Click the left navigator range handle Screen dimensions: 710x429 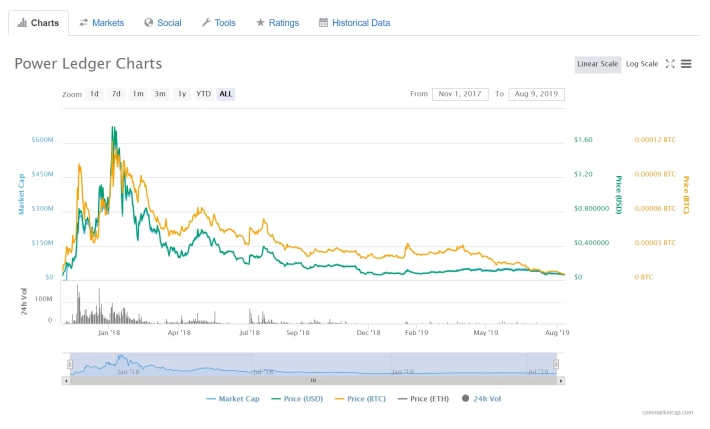pos(70,364)
